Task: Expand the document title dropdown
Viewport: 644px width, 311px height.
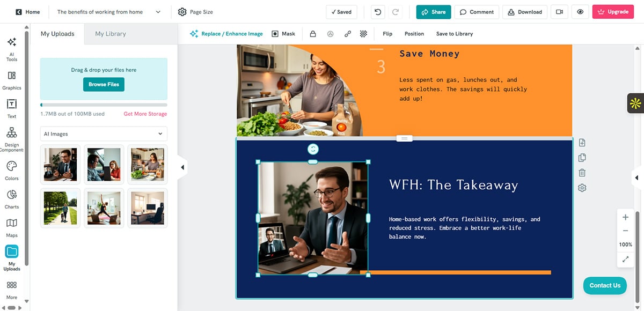Action: click(x=158, y=11)
